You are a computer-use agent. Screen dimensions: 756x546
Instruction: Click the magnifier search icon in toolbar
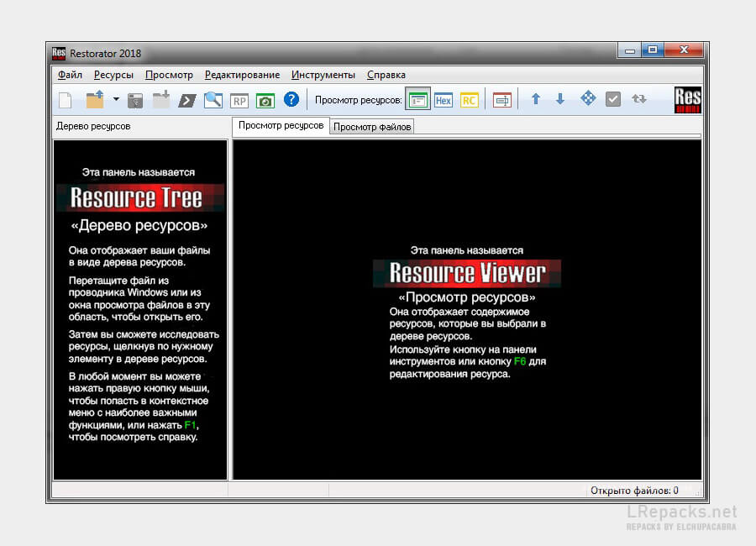point(213,100)
